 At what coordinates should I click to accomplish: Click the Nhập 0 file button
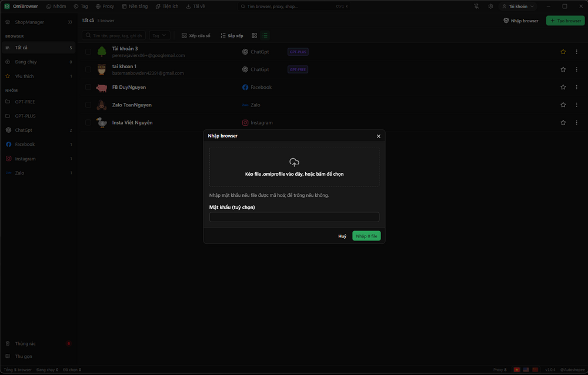pyautogui.click(x=366, y=236)
